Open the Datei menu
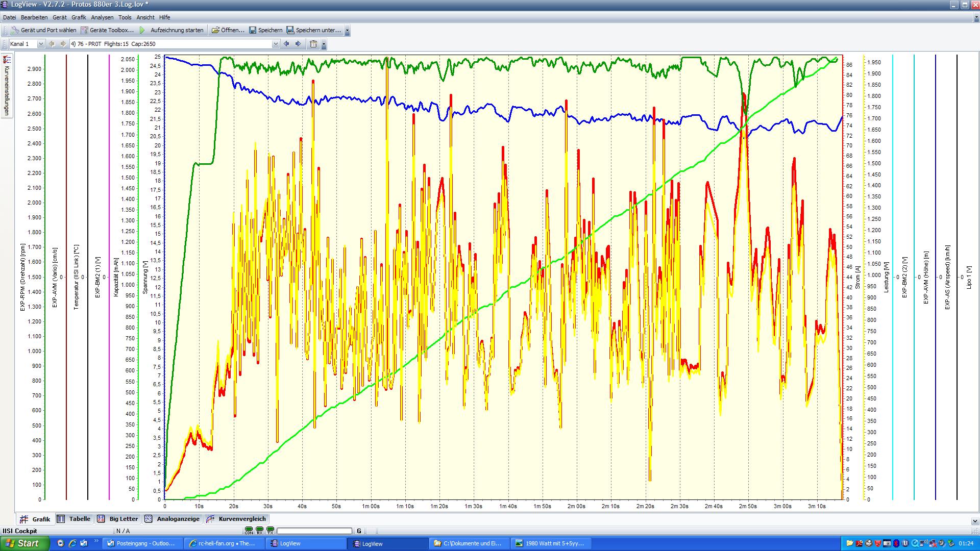Viewport: 980px width, 551px height. [x=9, y=17]
